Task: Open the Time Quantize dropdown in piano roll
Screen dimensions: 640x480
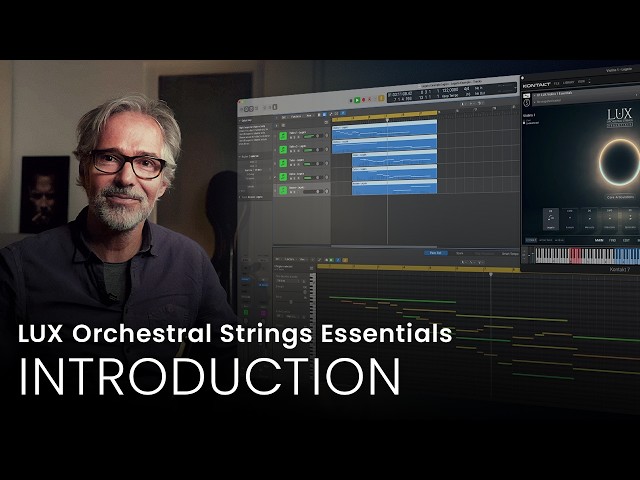Action: (x=289, y=281)
